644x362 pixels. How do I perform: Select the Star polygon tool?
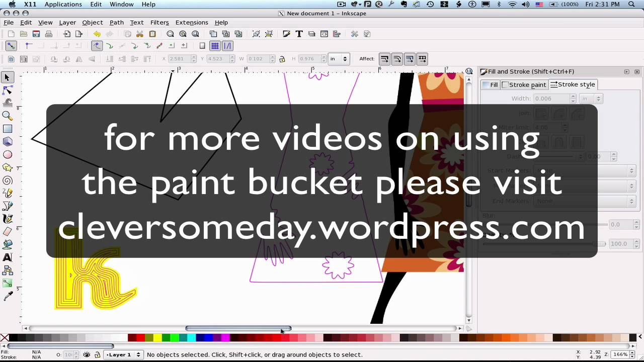[7, 167]
